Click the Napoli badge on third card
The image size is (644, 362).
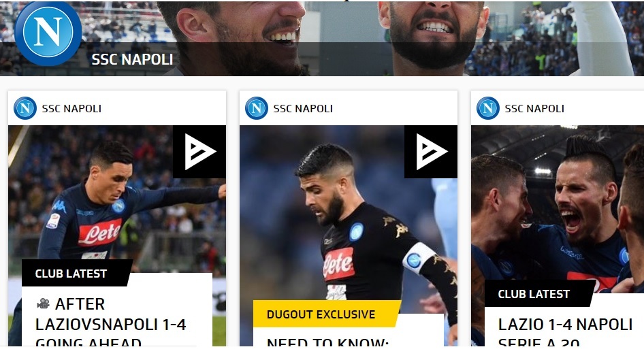488,108
